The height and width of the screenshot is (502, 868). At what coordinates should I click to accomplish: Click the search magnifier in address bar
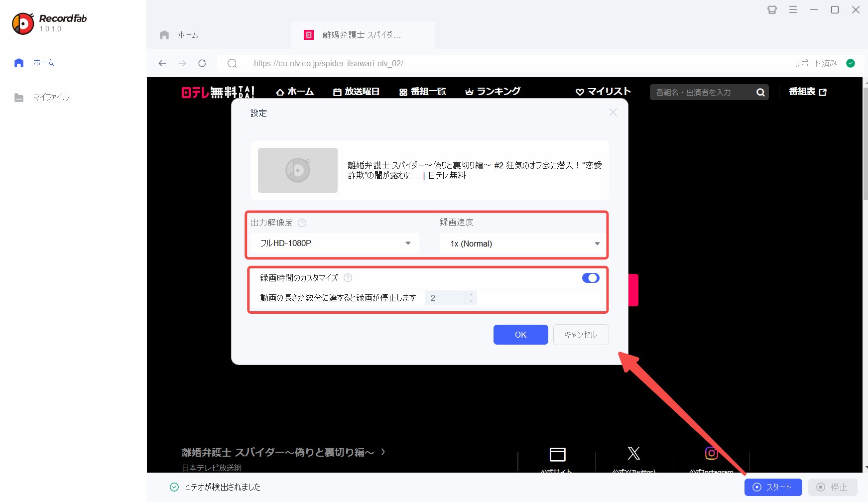coord(232,63)
